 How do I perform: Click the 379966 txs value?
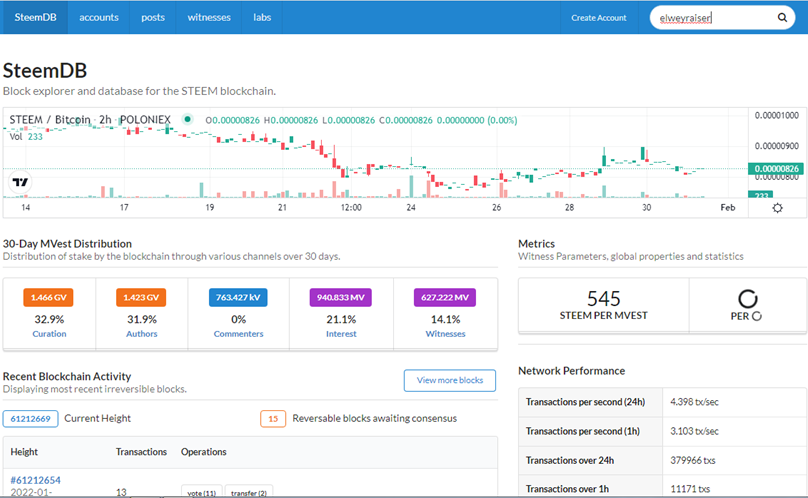[693, 460]
